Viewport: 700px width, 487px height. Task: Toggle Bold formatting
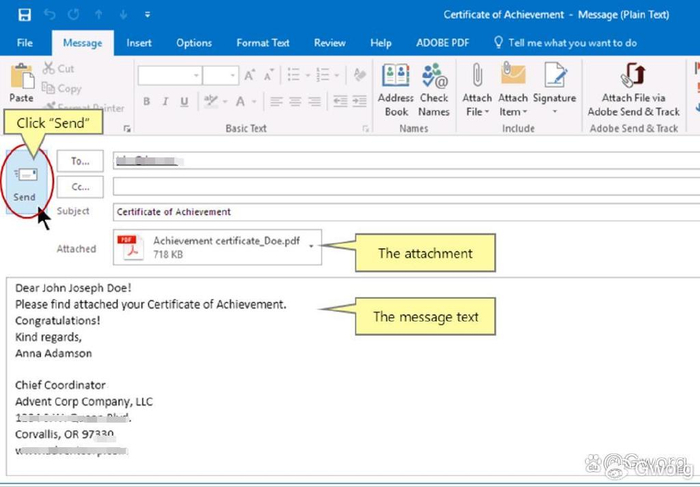tap(146, 101)
